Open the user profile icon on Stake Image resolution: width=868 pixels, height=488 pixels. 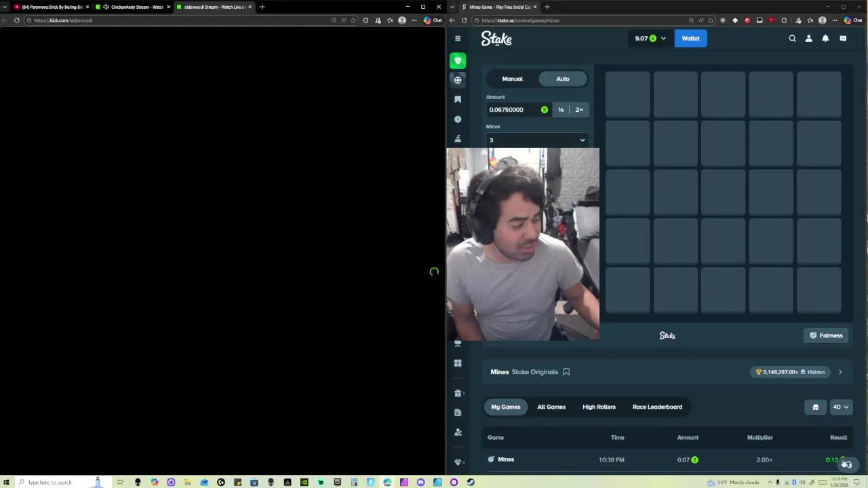click(808, 39)
